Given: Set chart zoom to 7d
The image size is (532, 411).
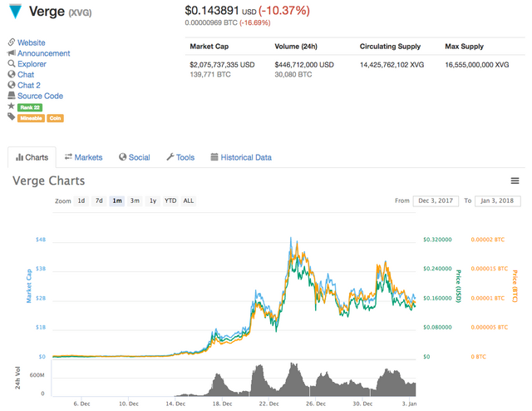Looking at the screenshot, I should click(99, 201).
